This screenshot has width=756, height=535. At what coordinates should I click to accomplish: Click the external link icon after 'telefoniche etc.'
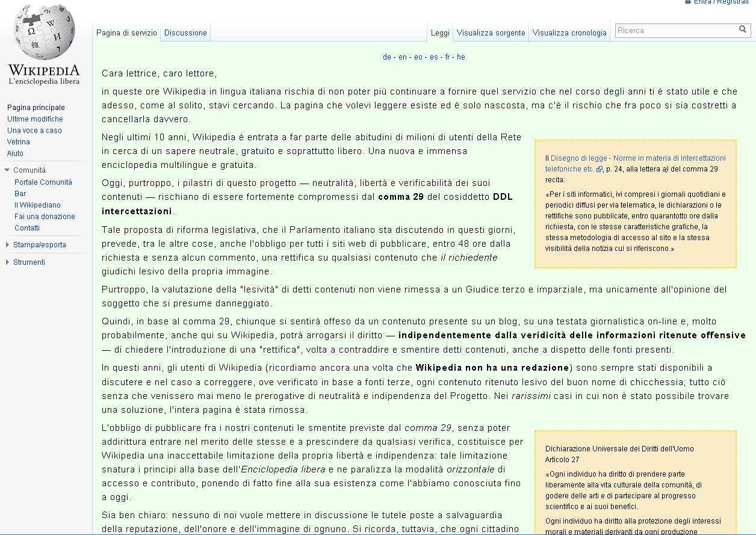[x=600, y=169]
